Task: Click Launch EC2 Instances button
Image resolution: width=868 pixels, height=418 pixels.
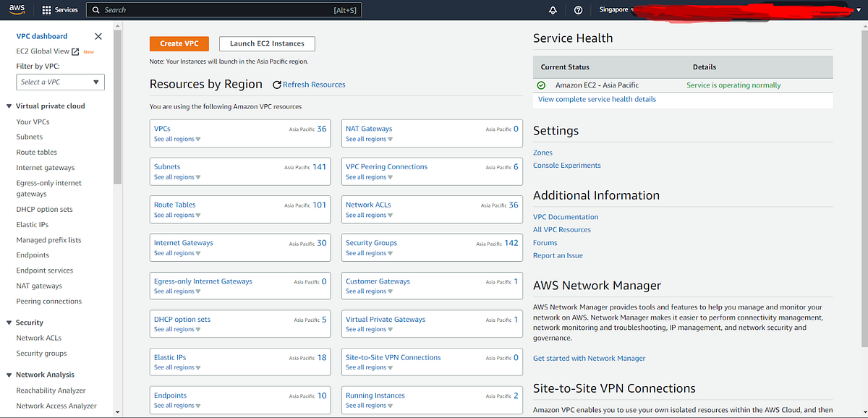Action: point(267,43)
